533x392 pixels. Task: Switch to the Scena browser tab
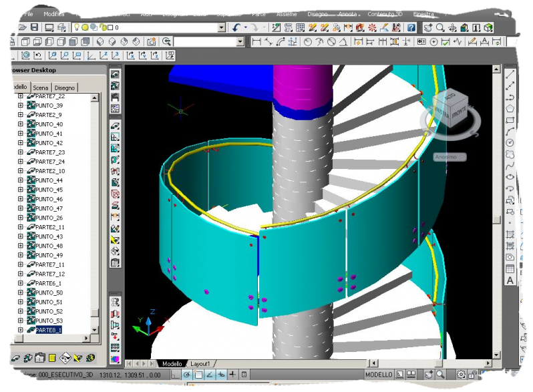pyautogui.click(x=41, y=87)
